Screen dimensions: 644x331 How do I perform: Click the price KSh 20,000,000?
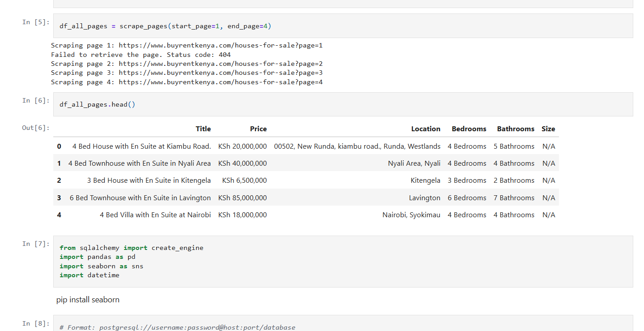click(x=243, y=146)
